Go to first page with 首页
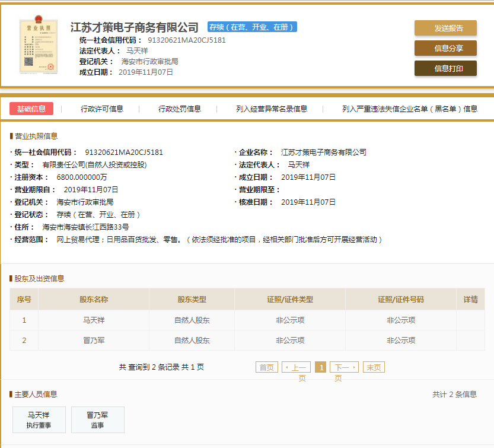 click(267, 367)
